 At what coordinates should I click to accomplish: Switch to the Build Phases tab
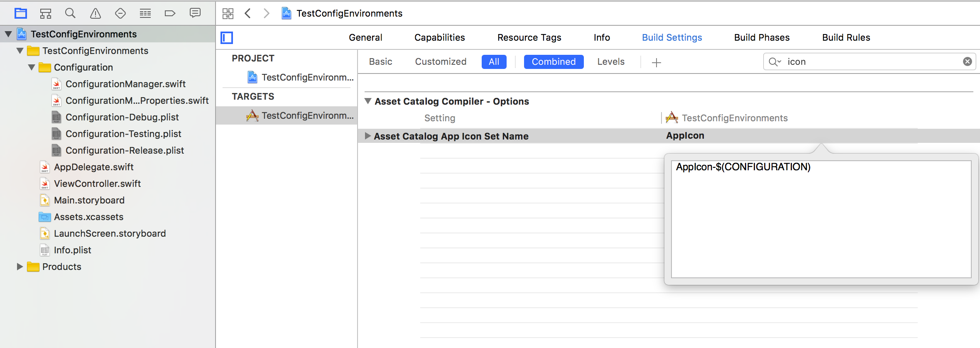click(x=762, y=37)
